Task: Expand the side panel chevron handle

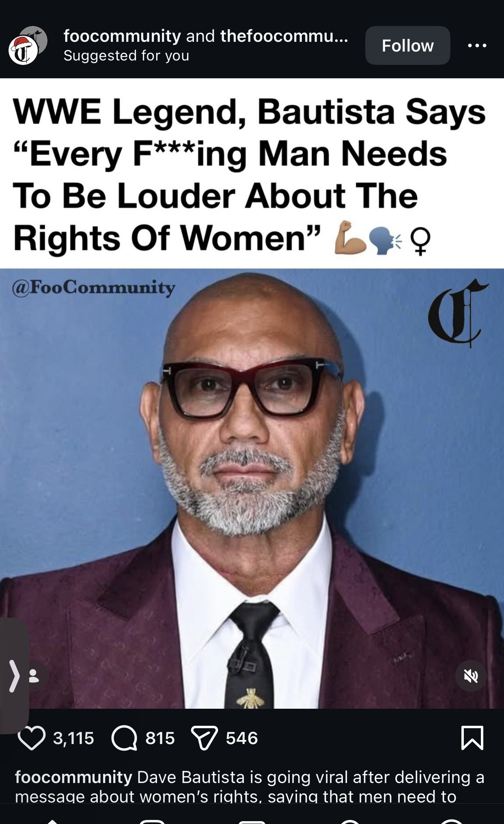Action: [14, 676]
